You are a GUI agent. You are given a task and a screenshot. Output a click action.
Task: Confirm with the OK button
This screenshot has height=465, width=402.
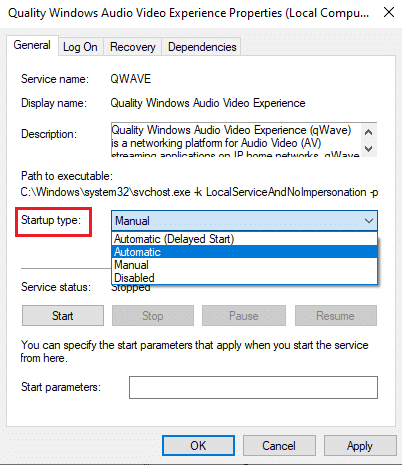(198, 446)
